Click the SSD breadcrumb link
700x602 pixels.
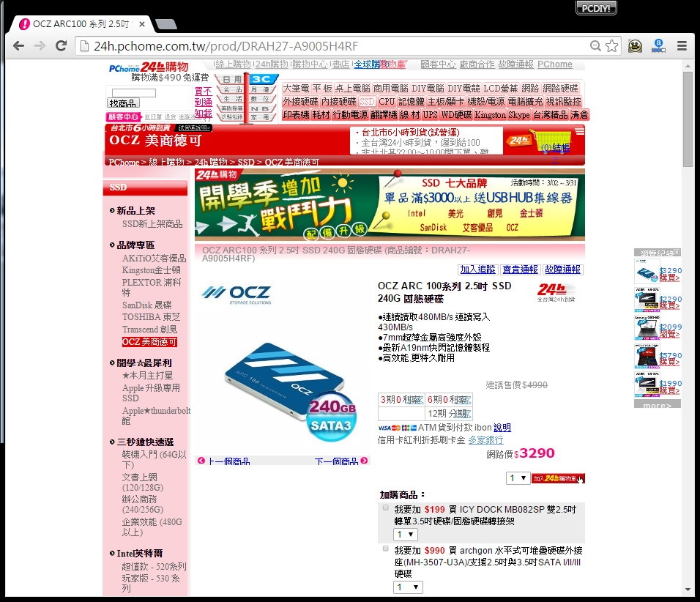246,162
